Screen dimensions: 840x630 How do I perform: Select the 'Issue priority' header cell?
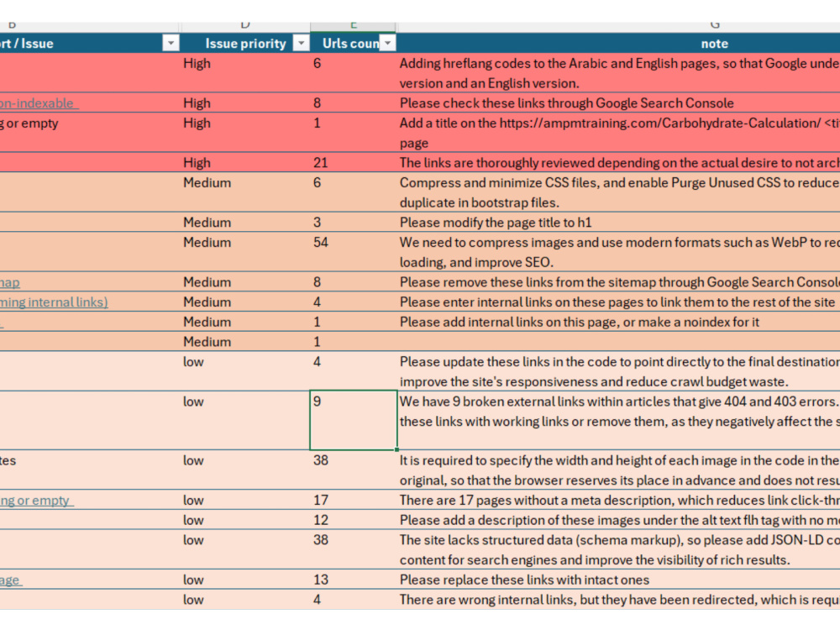pyautogui.click(x=245, y=44)
